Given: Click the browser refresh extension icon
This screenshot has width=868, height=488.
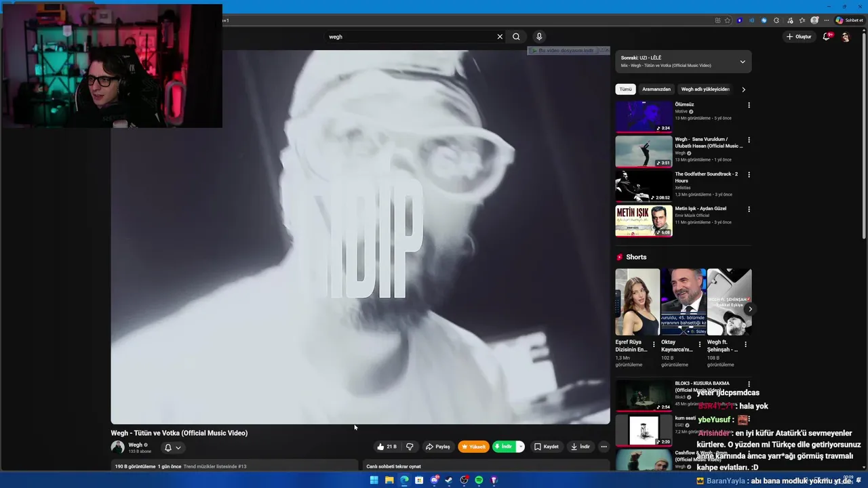Looking at the screenshot, I should 776,20.
